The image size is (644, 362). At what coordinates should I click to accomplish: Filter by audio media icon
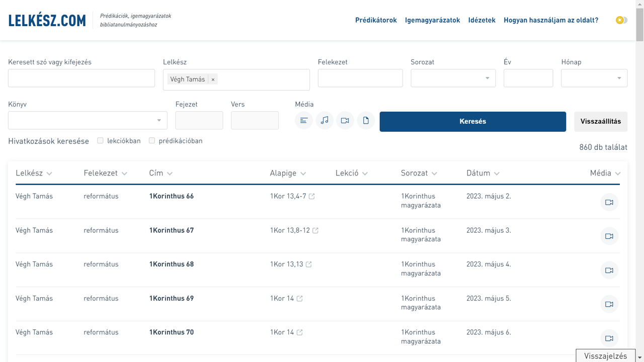click(x=325, y=121)
